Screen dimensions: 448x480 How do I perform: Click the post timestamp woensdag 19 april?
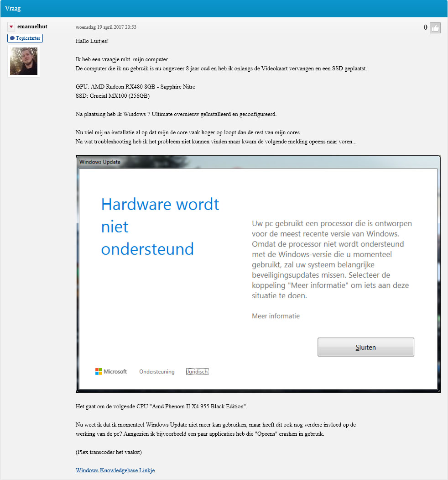point(106,27)
